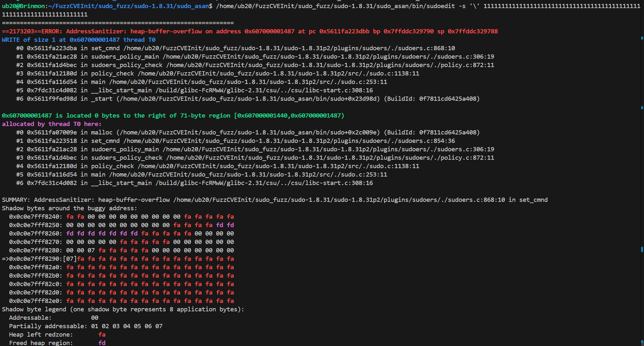Image resolution: width=644 pixels, height=346 pixels.
Task: Click the 'Addressable: 00' legend entry
Action: coord(54,318)
